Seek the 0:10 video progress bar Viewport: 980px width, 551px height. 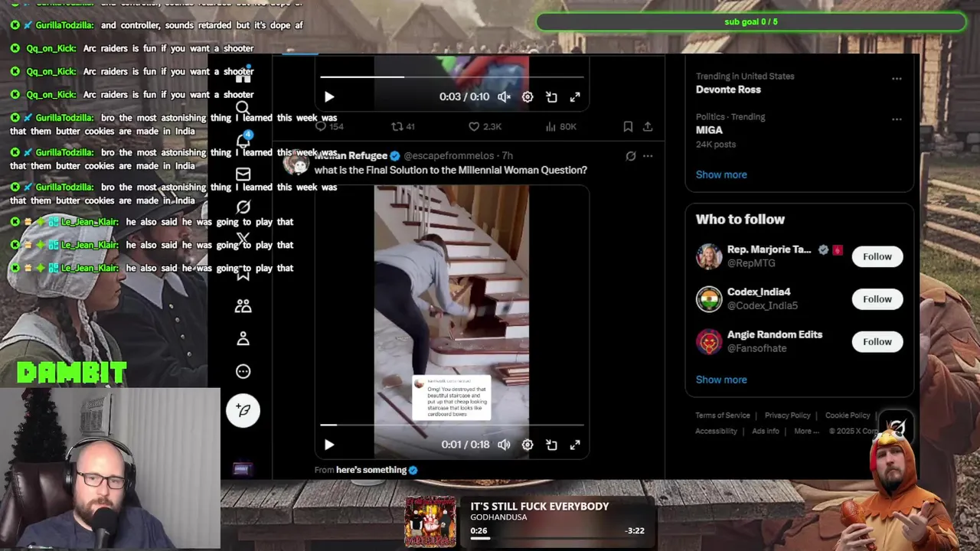[x=452, y=77]
